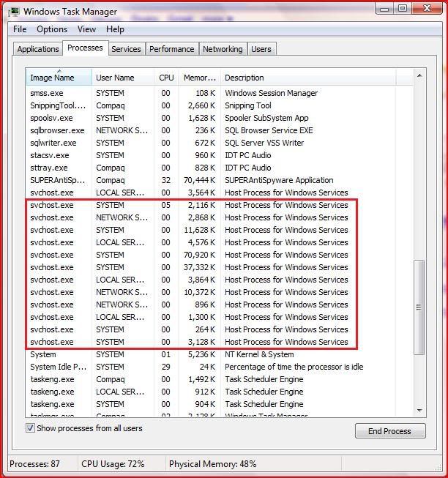Select the stacsv.exe process
Viewport: 448px width, 478px height.
[x=220, y=155]
